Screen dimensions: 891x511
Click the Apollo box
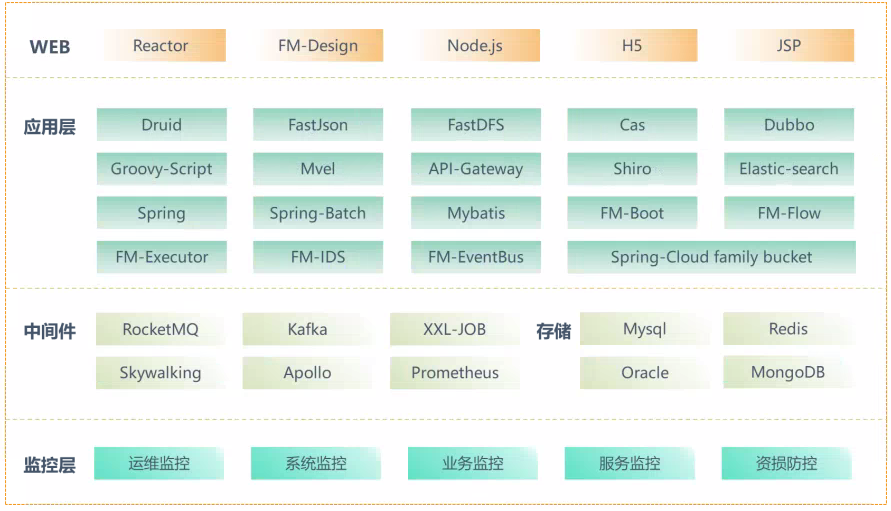tap(307, 373)
